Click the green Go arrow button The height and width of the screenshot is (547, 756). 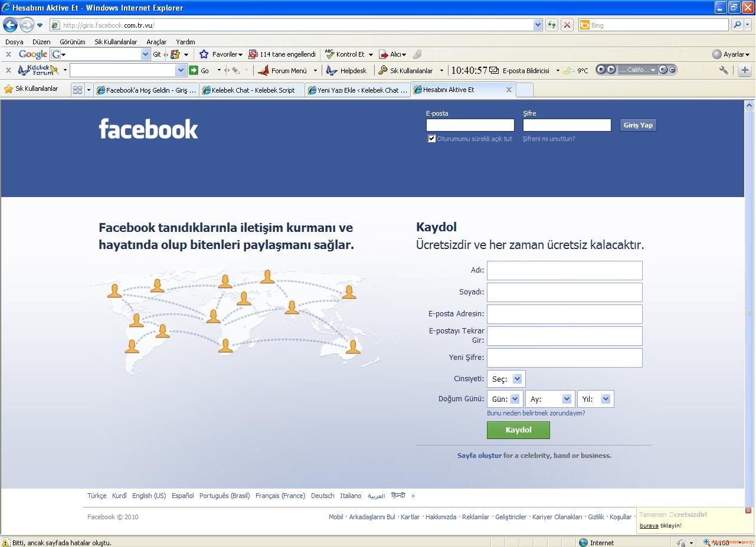tap(194, 70)
